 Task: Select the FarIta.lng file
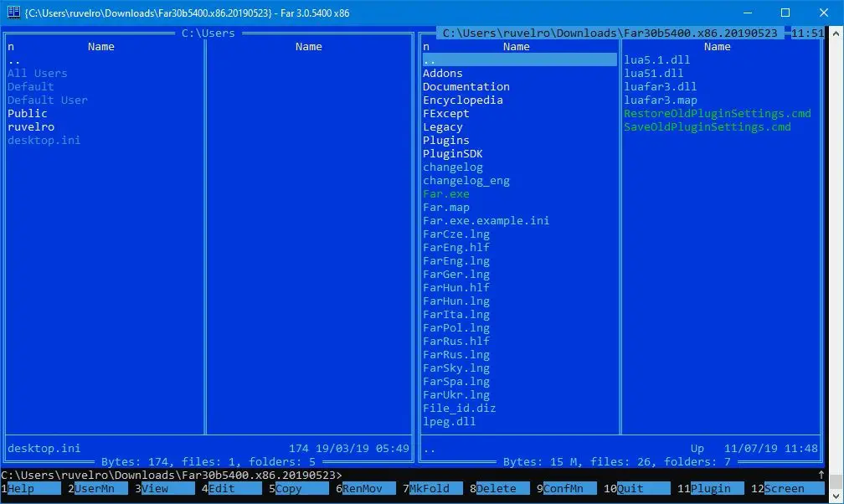point(455,315)
